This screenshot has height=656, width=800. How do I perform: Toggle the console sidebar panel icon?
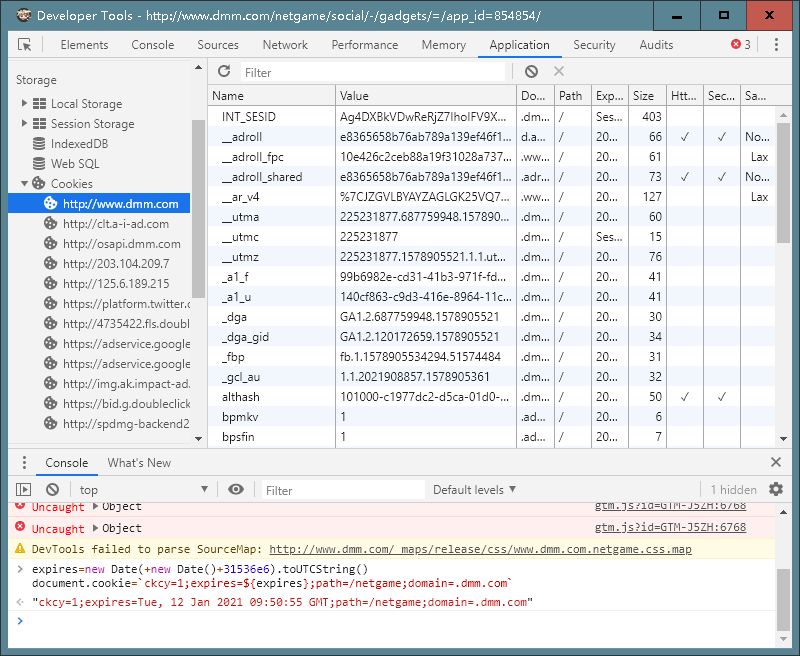(23, 490)
